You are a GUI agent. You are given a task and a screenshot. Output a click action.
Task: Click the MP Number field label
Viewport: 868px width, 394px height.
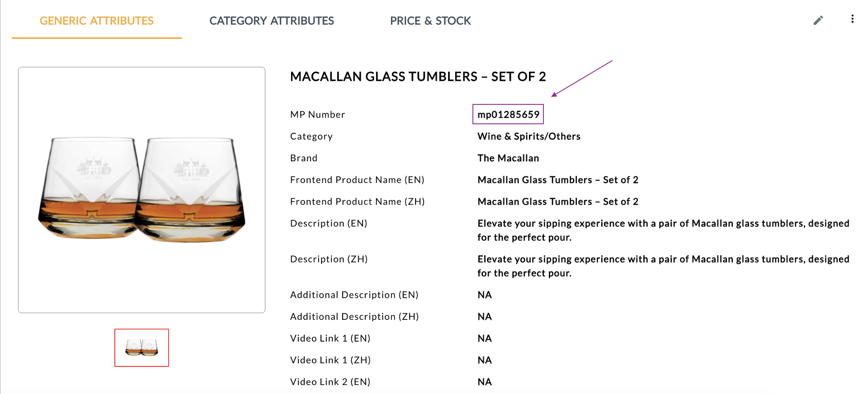tap(317, 115)
